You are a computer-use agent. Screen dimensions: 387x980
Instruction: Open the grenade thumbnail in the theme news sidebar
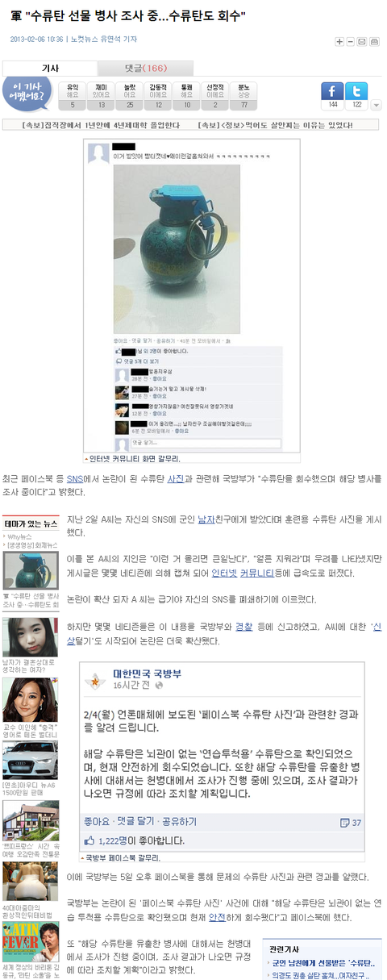pyautogui.click(x=30, y=569)
